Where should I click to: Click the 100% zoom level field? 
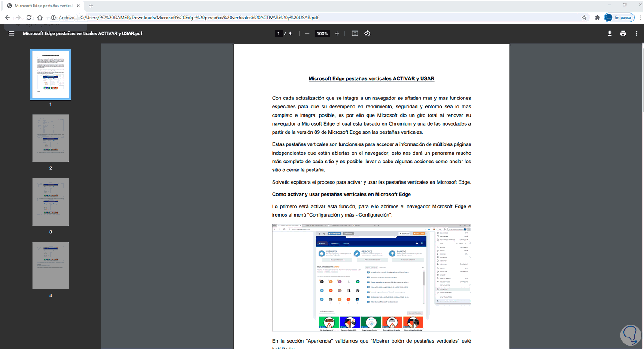tap(322, 33)
